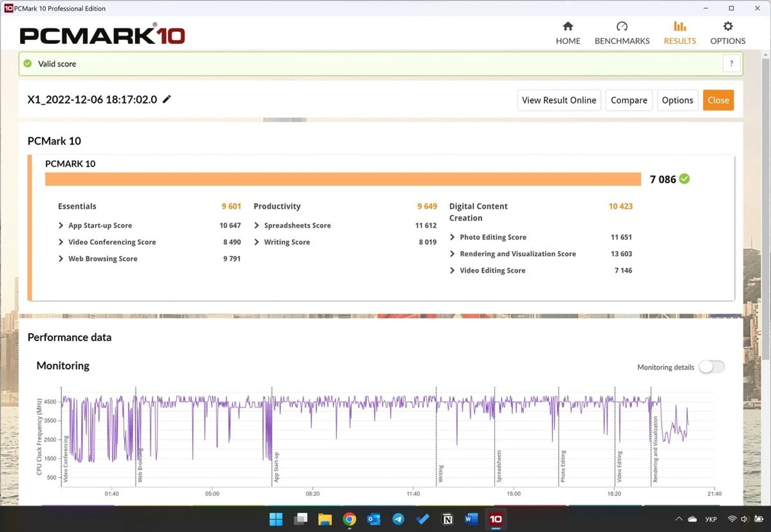Expand Video Conferencing Score details
This screenshot has width=771, height=532.
[61, 242]
